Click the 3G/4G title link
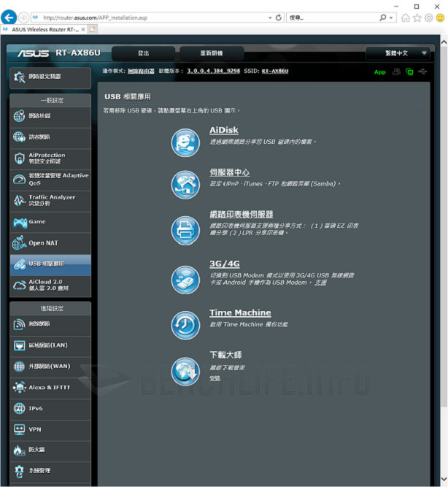Screen dimensions: 448x487 click(x=225, y=264)
